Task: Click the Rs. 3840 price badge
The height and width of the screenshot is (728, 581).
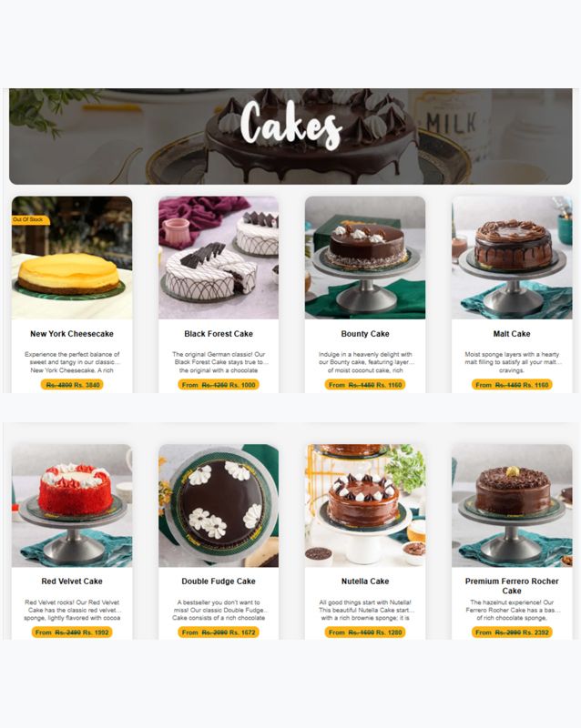Action: pos(72,385)
